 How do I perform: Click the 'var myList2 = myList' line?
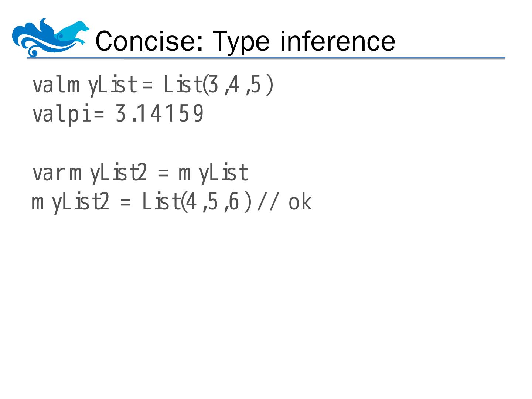pos(140,173)
